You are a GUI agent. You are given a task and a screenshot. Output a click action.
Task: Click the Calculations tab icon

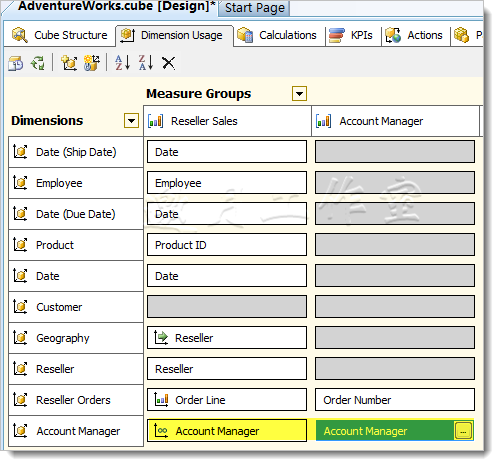point(245,35)
